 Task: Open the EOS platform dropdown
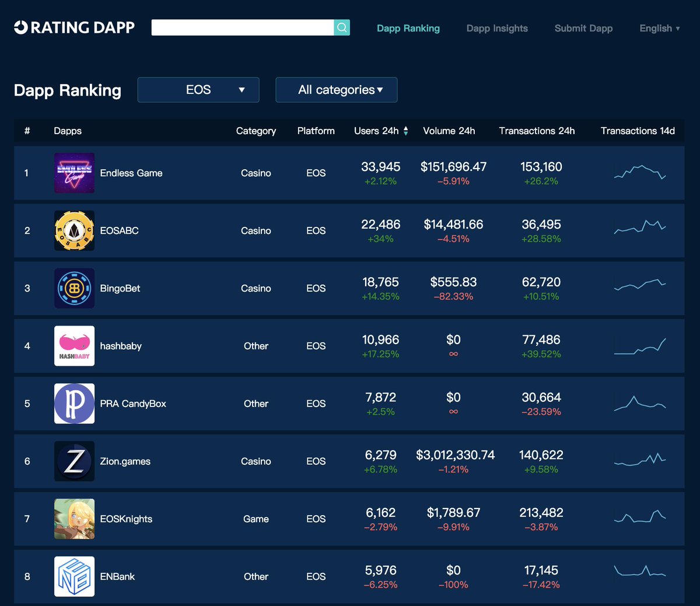198,90
